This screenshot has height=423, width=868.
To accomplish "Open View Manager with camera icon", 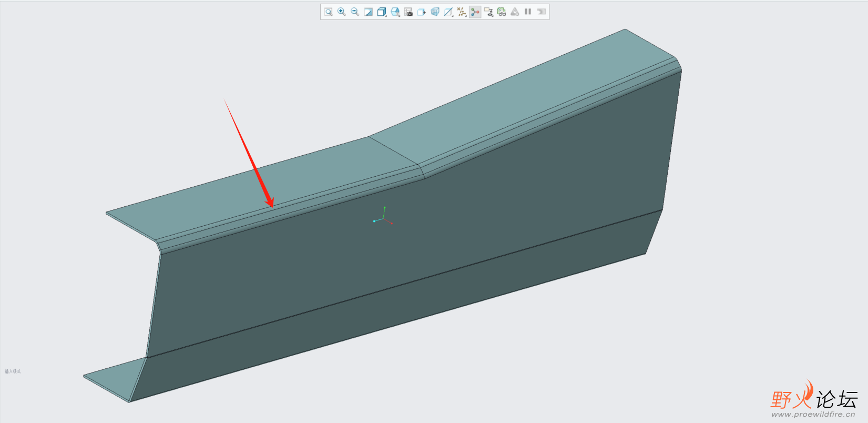I will click(x=409, y=12).
